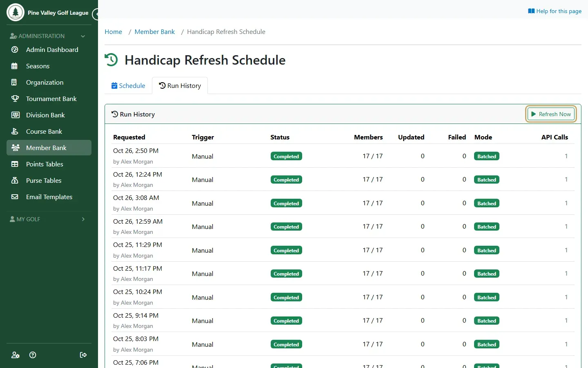The height and width of the screenshot is (368, 588).
Task: Click the Trigger column header
Action: click(203, 137)
